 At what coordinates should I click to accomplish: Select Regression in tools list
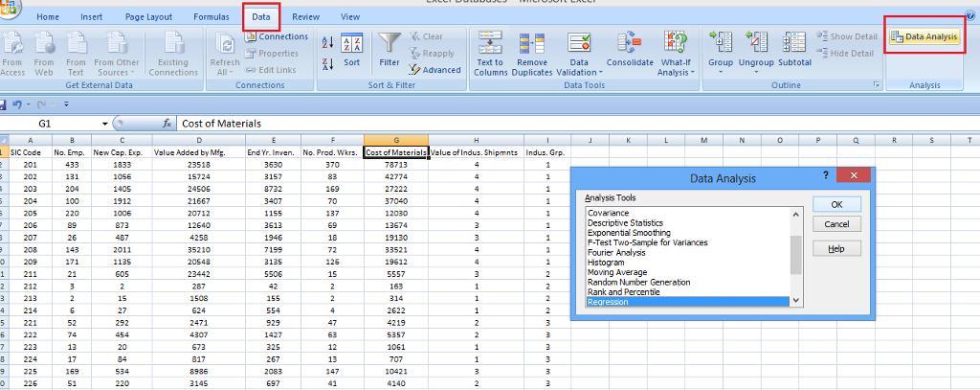687,302
